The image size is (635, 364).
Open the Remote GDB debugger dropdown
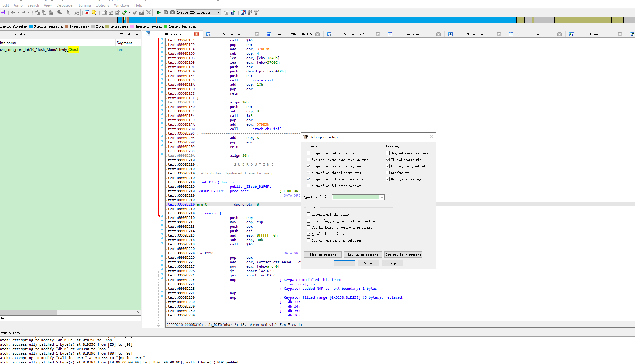point(218,12)
